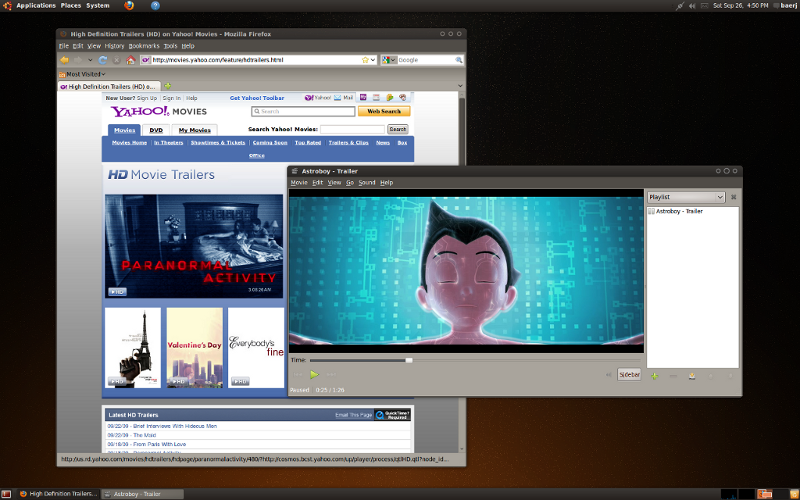
Task: Go to Firefox home page icon
Action: click(x=131, y=60)
